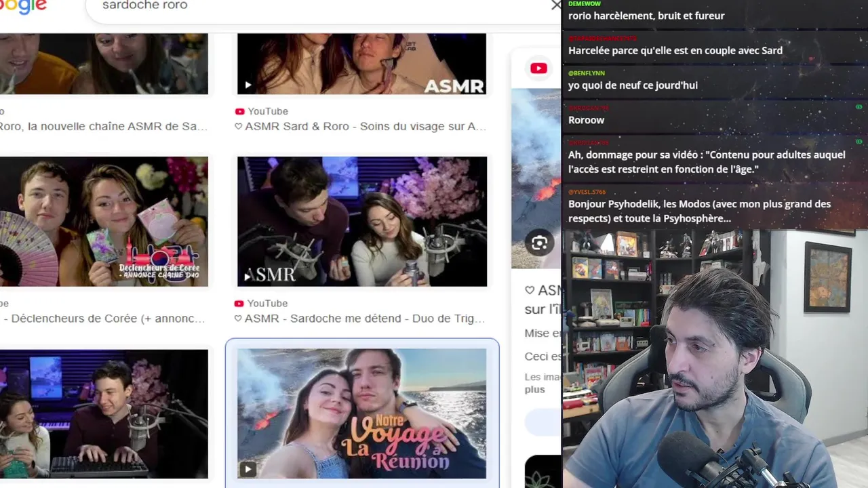868x488 pixels.
Task: Click YouTube source above 'Sardoche me détend'
Action: tap(268, 303)
